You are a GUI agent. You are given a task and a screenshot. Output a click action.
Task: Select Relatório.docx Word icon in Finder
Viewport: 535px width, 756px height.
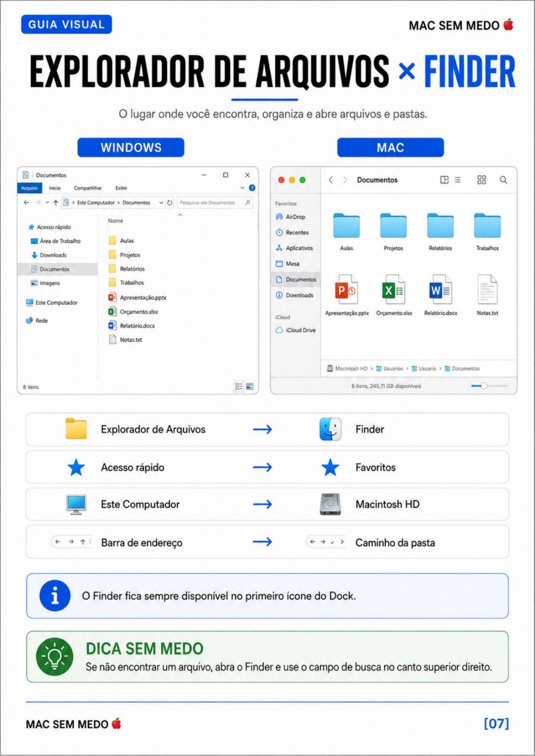[x=440, y=289]
